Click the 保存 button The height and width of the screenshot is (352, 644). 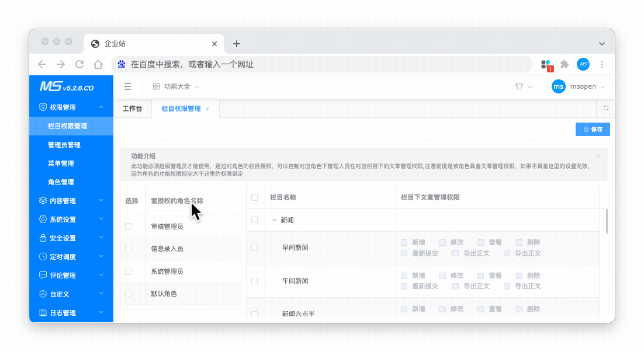click(x=593, y=130)
